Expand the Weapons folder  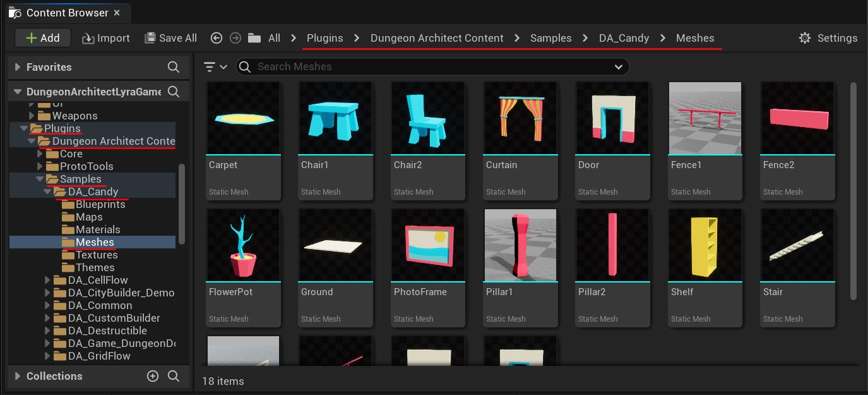click(32, 116)
